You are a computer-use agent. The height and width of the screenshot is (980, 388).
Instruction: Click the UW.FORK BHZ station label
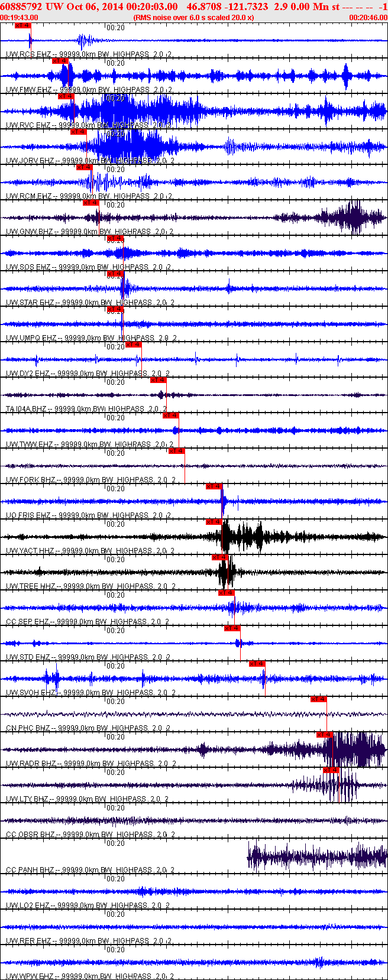[31, 480]
